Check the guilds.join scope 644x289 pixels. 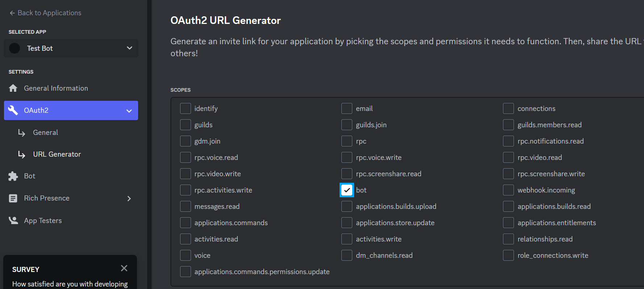(346, 124)
